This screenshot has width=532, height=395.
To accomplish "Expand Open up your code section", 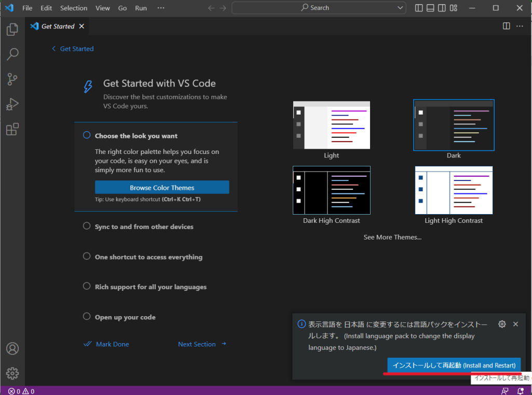I will tap(125, 317).
